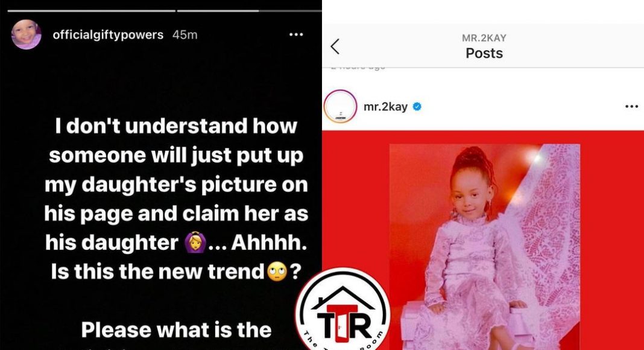The width and height of the screenshot is (644, 350).
Task: Open mr.2kay profile picture story ring
Action: coord(341,106)
